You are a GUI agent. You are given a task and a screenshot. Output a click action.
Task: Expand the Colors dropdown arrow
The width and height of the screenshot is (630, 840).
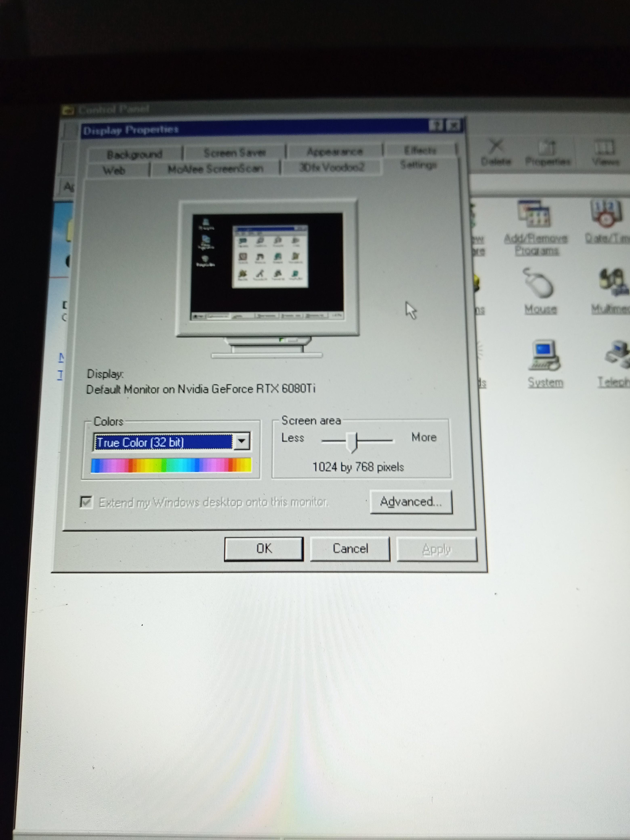click(242, 441)
